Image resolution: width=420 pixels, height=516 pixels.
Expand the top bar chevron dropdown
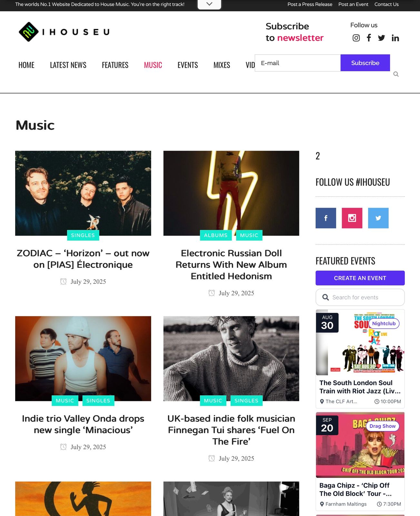(209, 4)
